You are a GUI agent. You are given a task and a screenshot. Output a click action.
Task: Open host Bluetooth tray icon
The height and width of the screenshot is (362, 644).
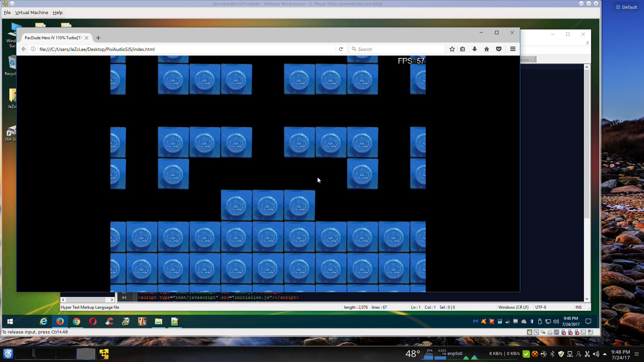tap(552, 354)
